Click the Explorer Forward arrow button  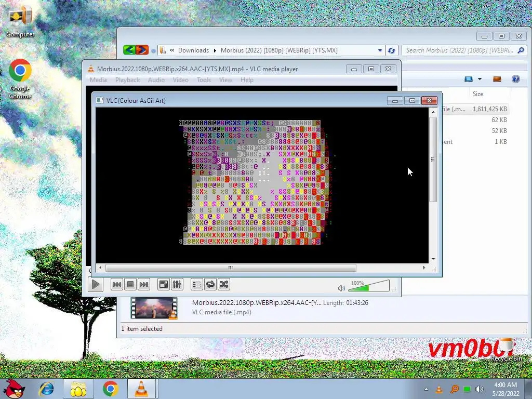[x=142, y=50]
